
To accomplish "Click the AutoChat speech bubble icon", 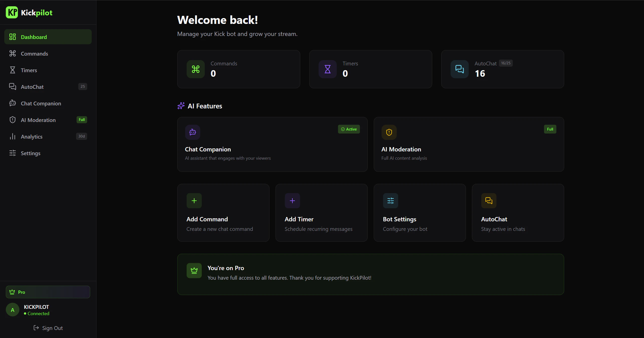I will pyautogui.click(x=12, y=87).
